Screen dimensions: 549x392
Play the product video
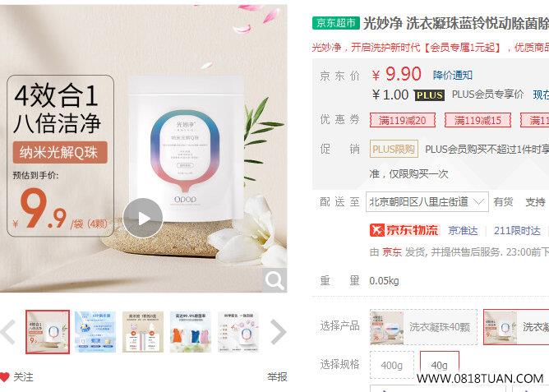click(143, 219)
